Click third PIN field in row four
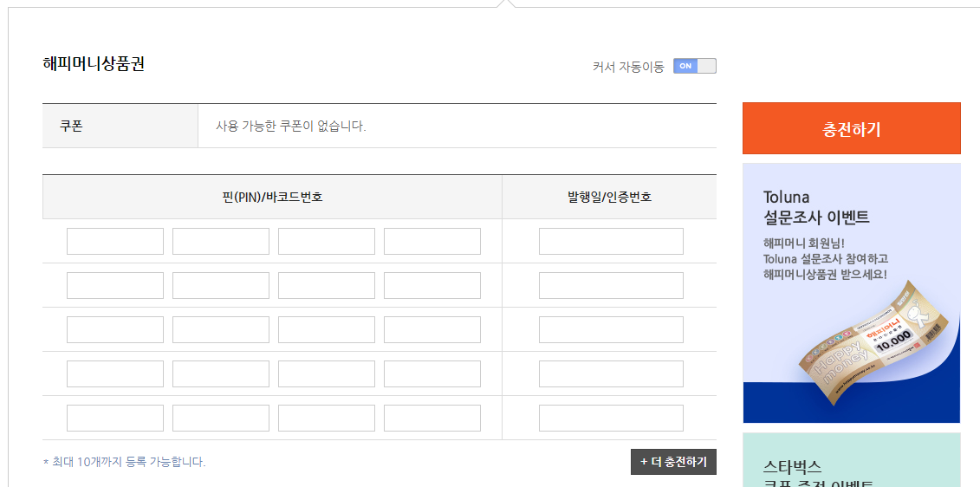Screen dimensions: 980x487 [x=327, y=373]
